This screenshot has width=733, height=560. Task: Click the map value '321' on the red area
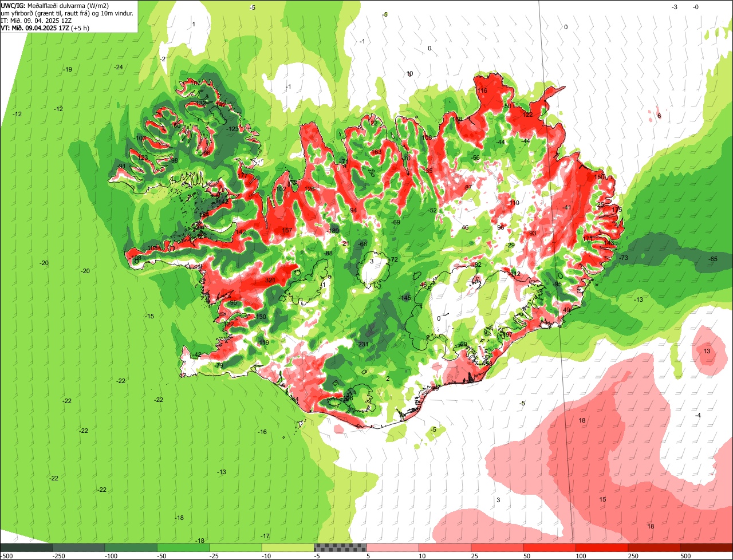(x=270, y=280)
